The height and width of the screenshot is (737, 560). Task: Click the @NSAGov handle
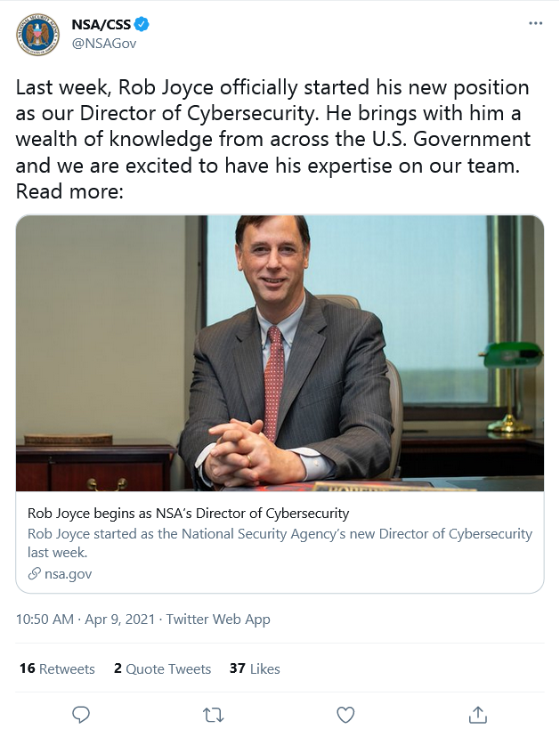pos(103,43)
